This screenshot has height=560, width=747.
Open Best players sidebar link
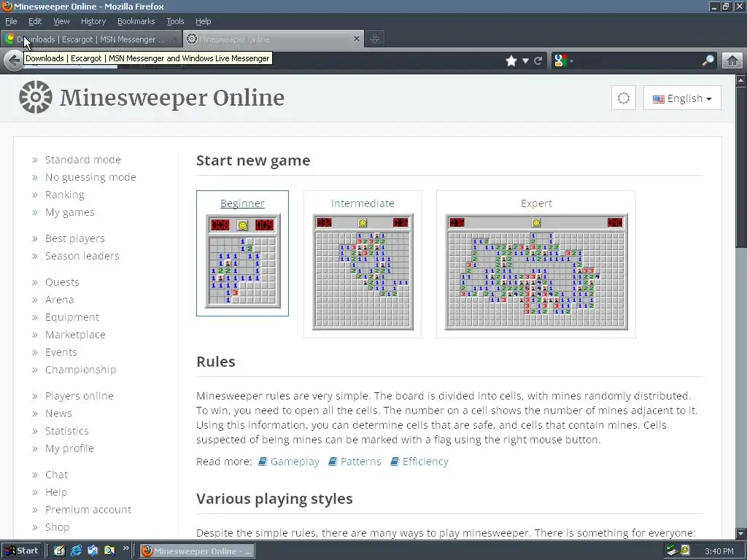[x=75, y=238]
